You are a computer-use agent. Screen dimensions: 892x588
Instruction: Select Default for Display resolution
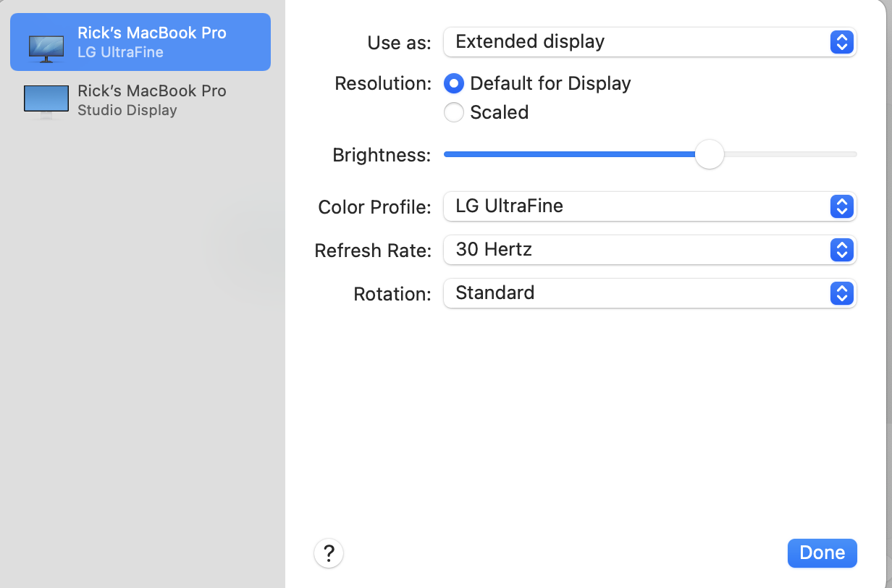coord(454,84)
